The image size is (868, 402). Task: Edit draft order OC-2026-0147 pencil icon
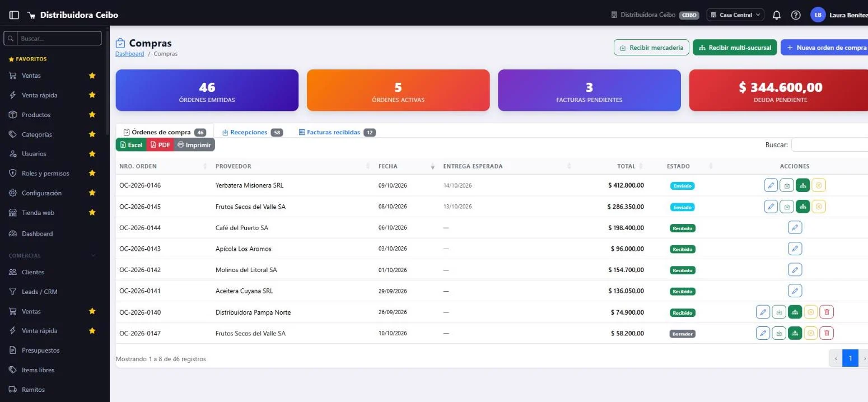point(763,333)
